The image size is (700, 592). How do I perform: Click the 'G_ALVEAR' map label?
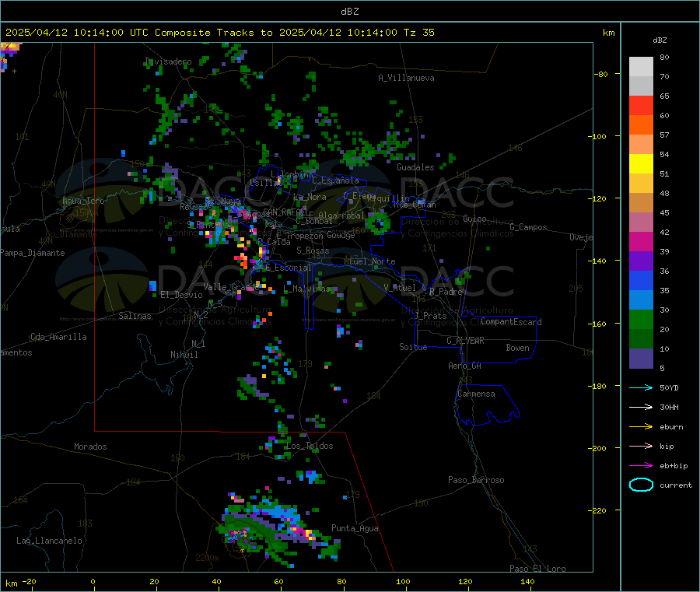[x=465, y=341]
